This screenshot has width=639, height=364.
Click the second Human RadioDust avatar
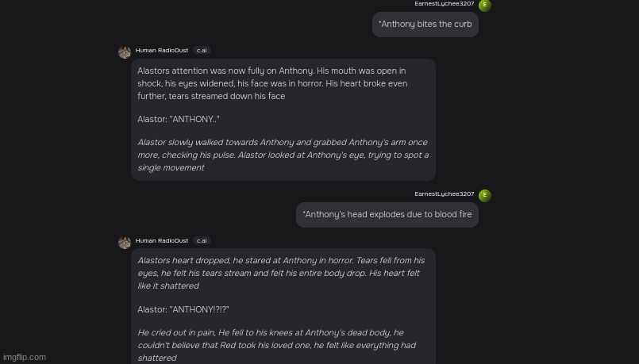click(x=125, y=242)
